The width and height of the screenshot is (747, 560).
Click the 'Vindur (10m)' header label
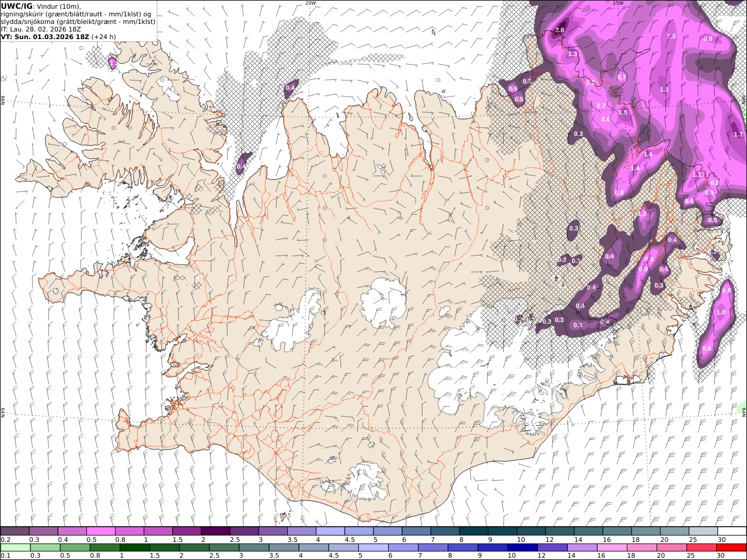point(58,6)
